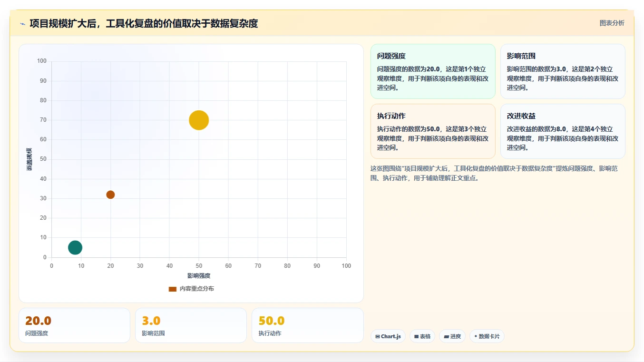This screenshot has height=362, width=644.
Task: Click the 进度 tag chip
Action: tap(452, 336)
